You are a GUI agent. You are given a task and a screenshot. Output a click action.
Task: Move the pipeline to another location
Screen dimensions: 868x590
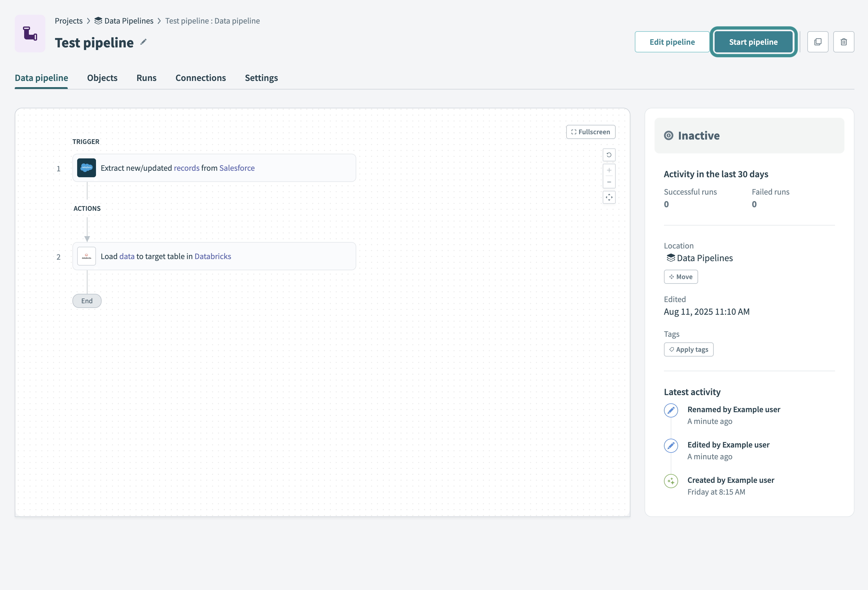click(680, 276)
